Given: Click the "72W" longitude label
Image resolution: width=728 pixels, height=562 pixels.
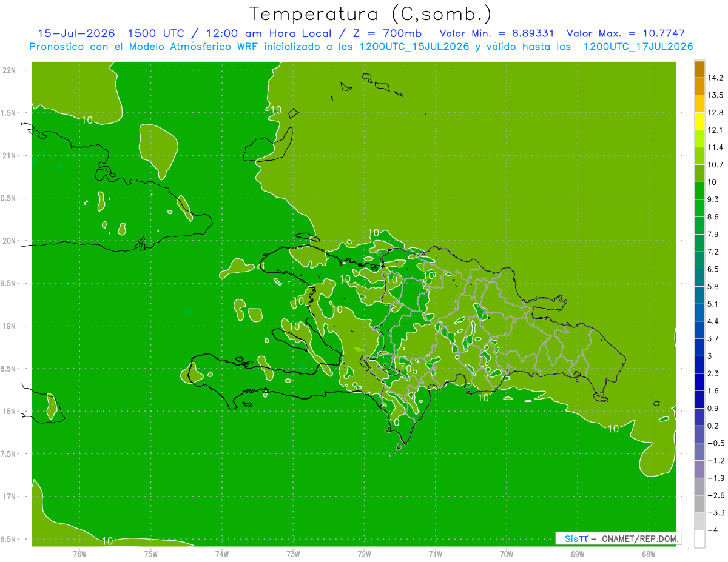Looking at the screenshot, I should [364, 554].
